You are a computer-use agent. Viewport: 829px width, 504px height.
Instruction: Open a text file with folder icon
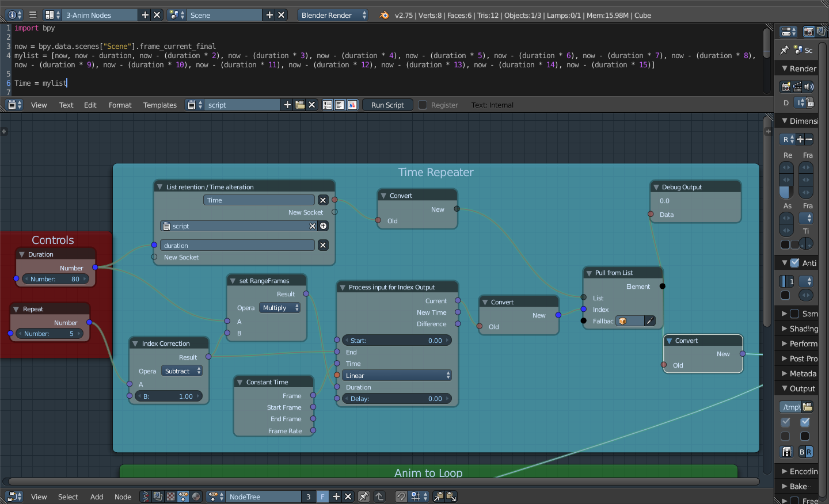[x=300, y=105]
